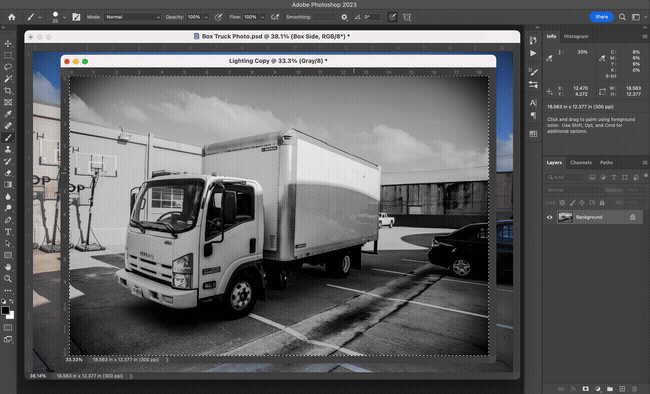Select the Crop tool

8,90
